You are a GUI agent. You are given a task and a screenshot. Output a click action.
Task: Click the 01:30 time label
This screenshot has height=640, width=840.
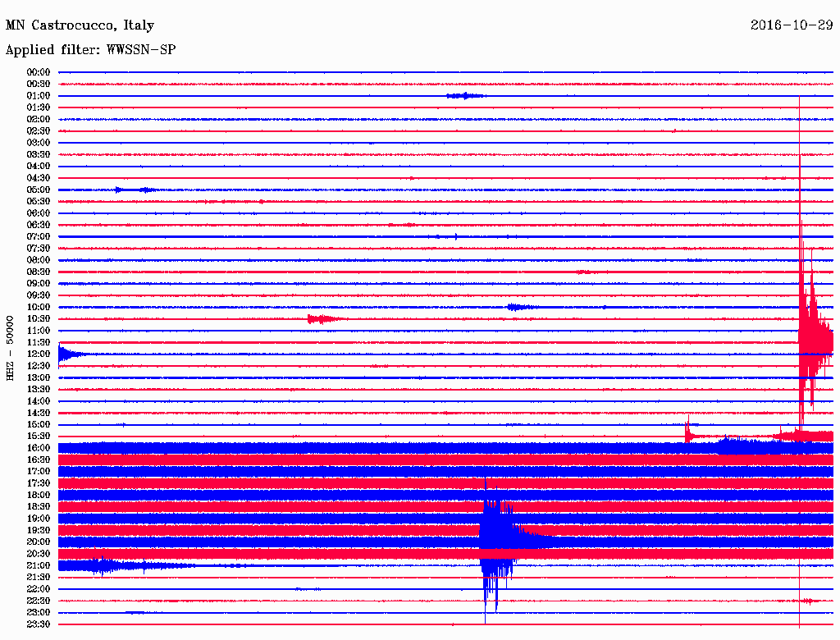(39, 107)
